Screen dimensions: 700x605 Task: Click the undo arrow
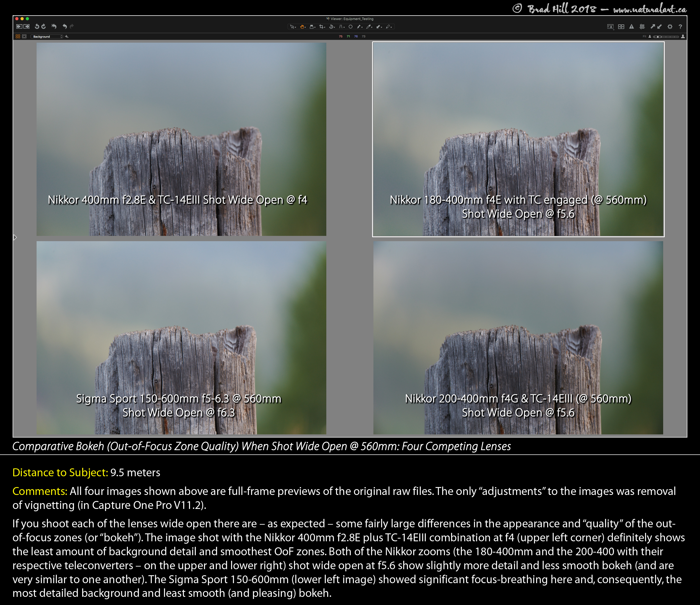(x=64, y=26)
